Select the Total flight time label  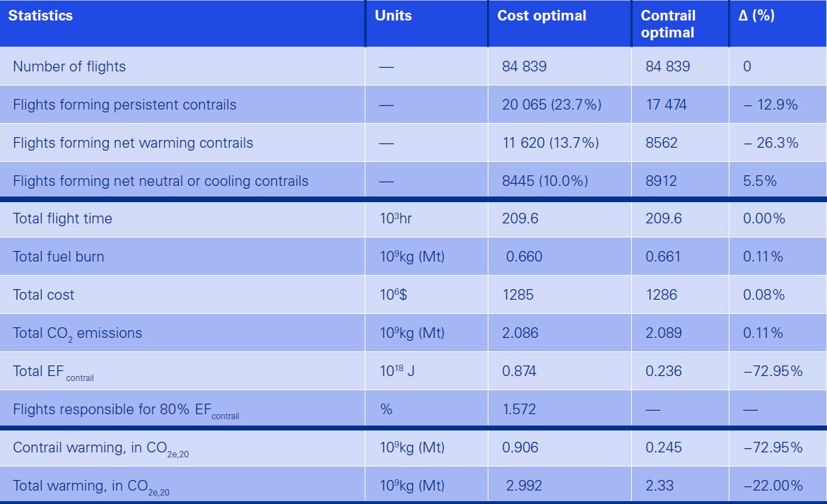(62, 218)
